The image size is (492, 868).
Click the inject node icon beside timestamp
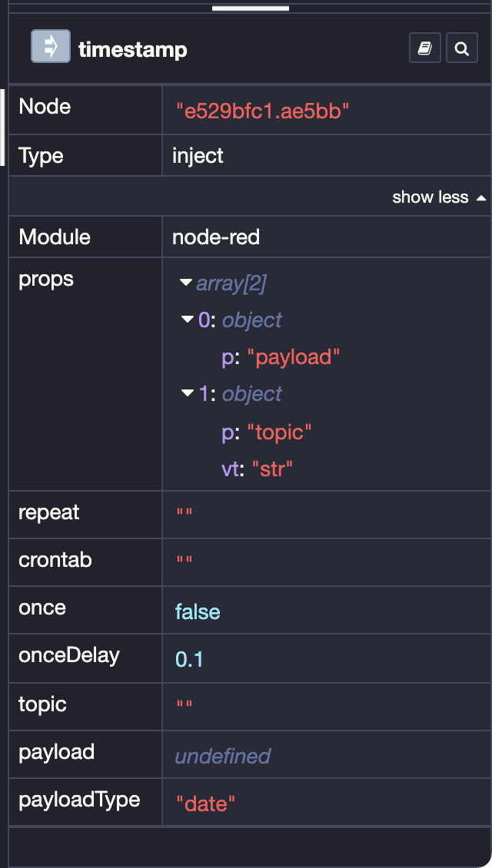[x=50, y=46]
